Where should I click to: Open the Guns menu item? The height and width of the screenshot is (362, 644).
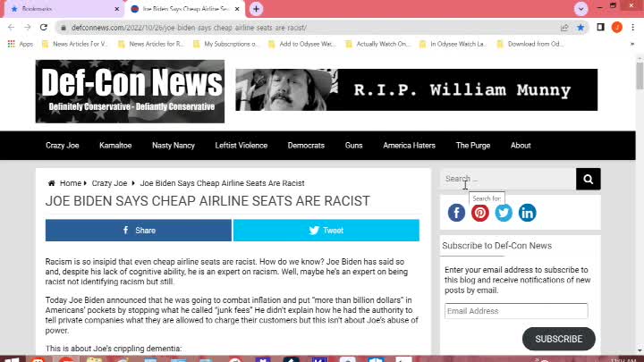point(353,146)
